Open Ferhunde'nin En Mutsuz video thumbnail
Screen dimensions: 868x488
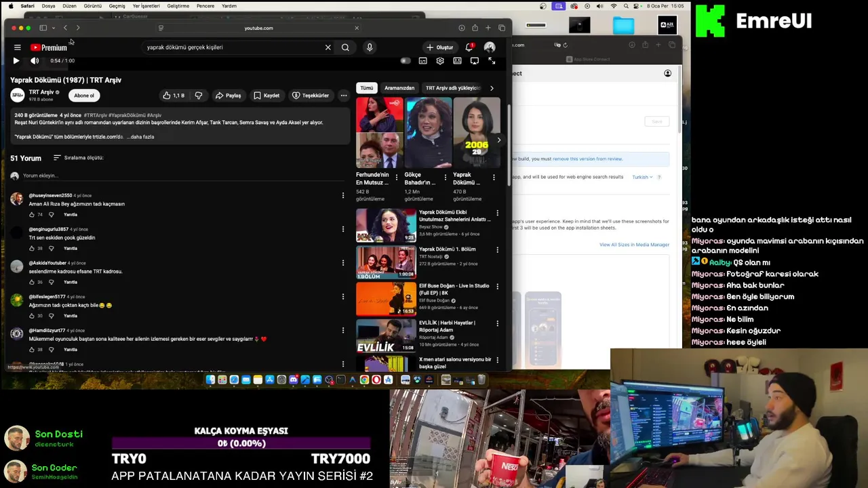(379, 133)
